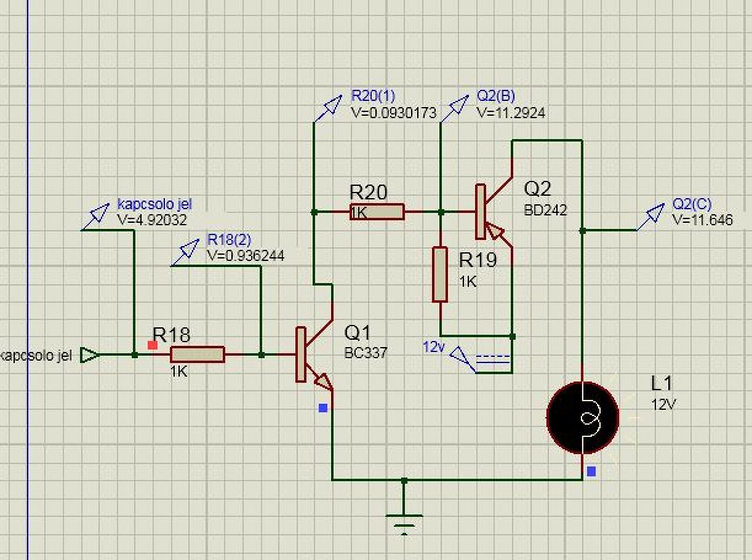Click the R20(1) voltage probe arrow
This screenshot has height=560, width=752.
pos(328,109)
